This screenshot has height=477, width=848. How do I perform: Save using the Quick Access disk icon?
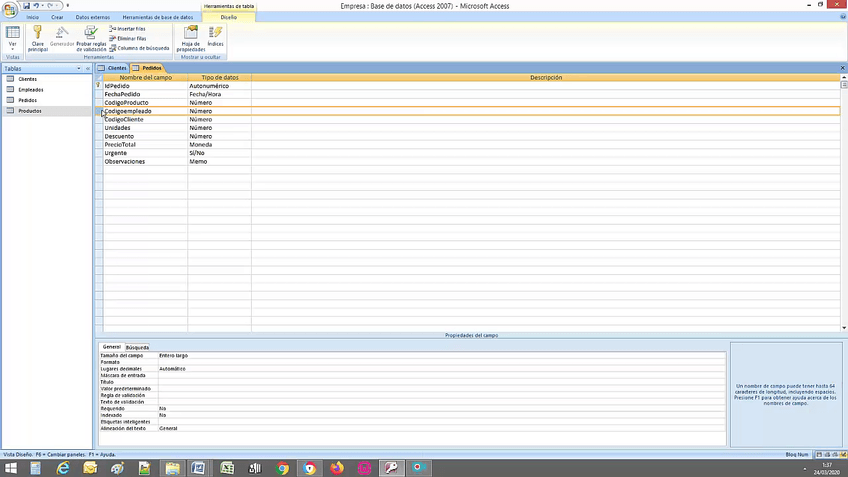[27, 5]
